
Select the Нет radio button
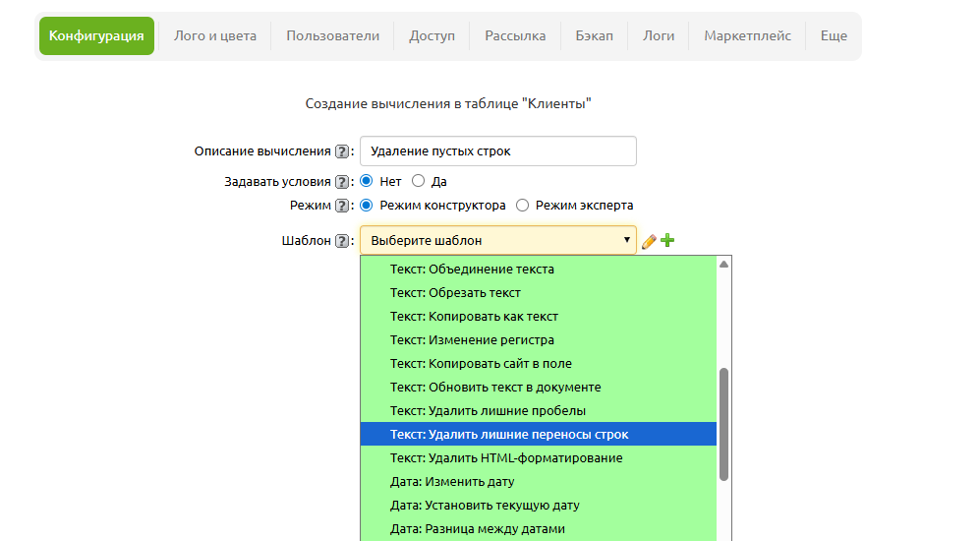click(367, 181)
